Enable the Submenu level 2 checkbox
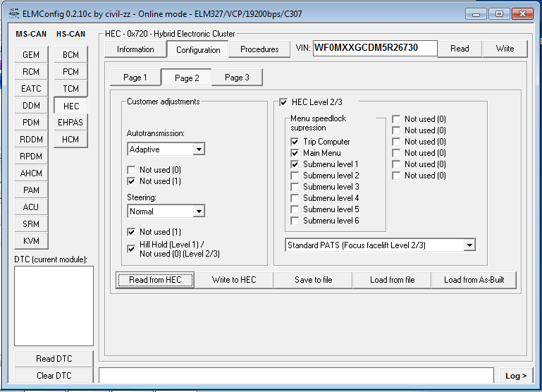 tap(295, 176)
